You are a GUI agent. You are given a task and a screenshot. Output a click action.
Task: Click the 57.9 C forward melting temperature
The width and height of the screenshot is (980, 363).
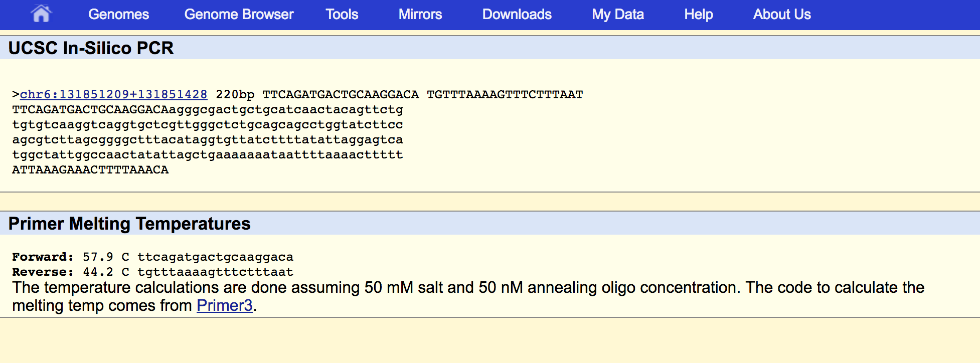pos(105,257)
